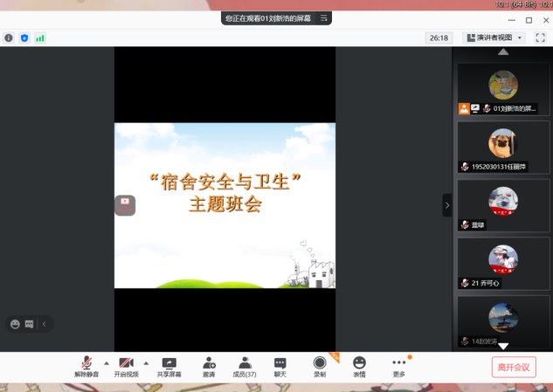Screen dimensions: 553x392
Task: Collapse participant video sidebar with arrow
Action: point(447,205)
